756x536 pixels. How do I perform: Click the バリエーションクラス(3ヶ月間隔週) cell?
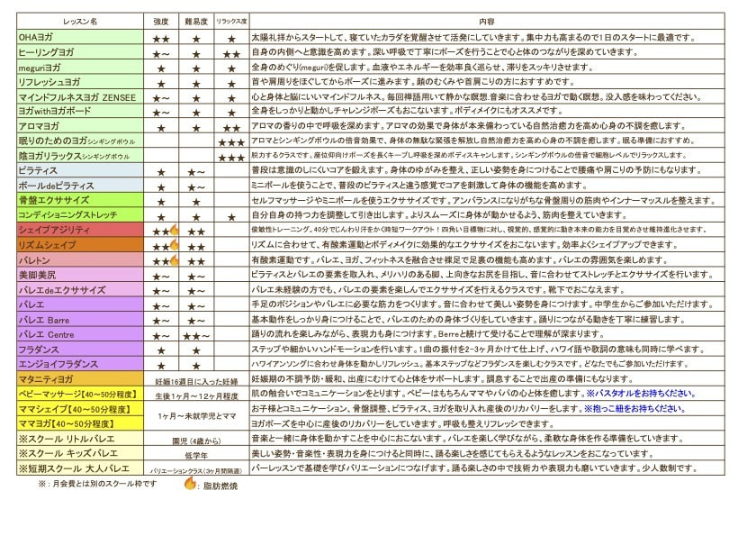tap(196, 471)
